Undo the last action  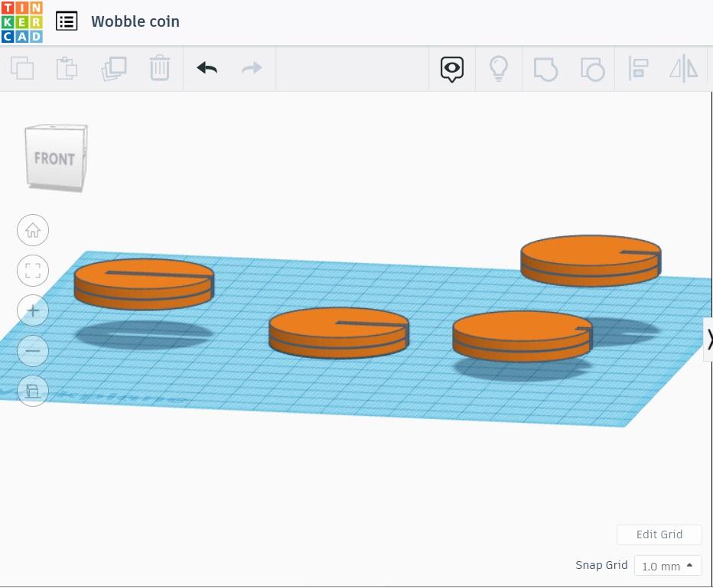coord(207,68)
